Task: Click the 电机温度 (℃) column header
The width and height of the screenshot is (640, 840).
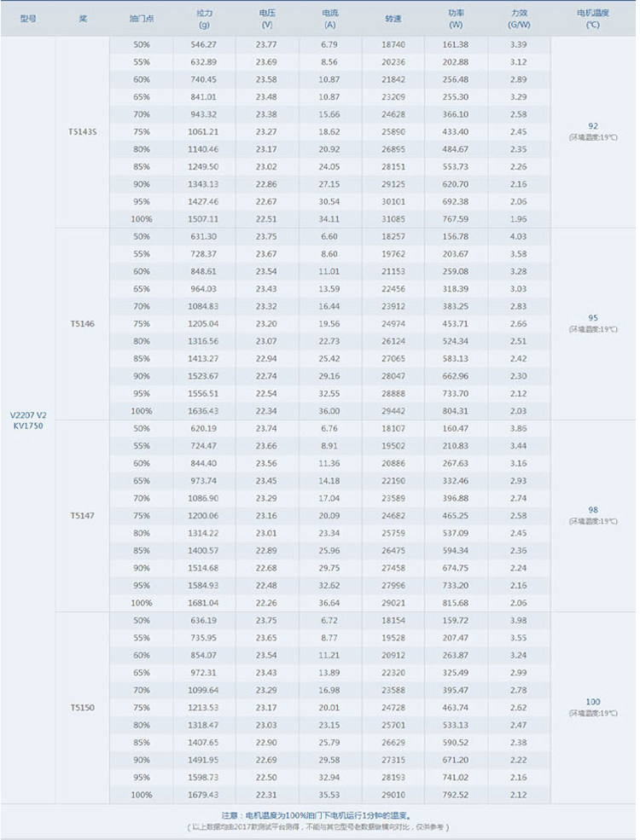Action: (593, 19)
